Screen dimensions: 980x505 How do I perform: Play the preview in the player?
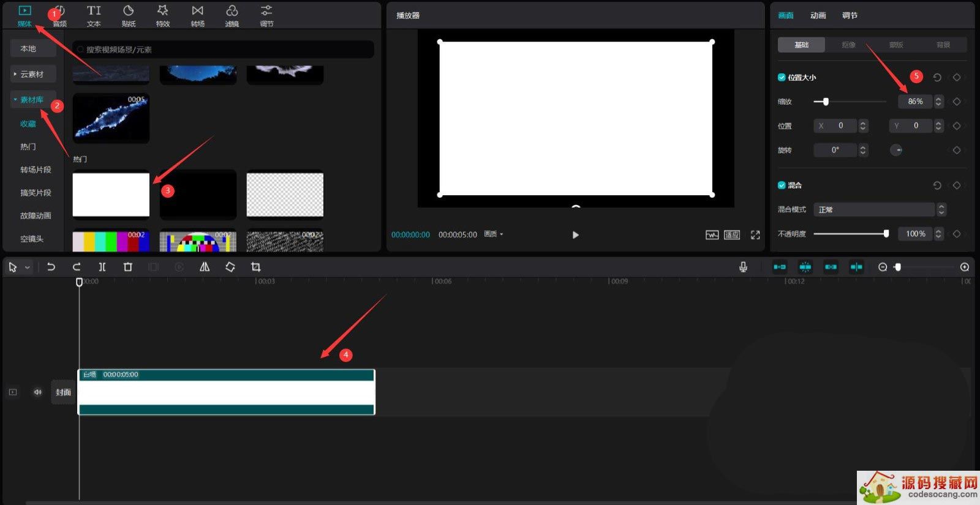click(575, 234)
